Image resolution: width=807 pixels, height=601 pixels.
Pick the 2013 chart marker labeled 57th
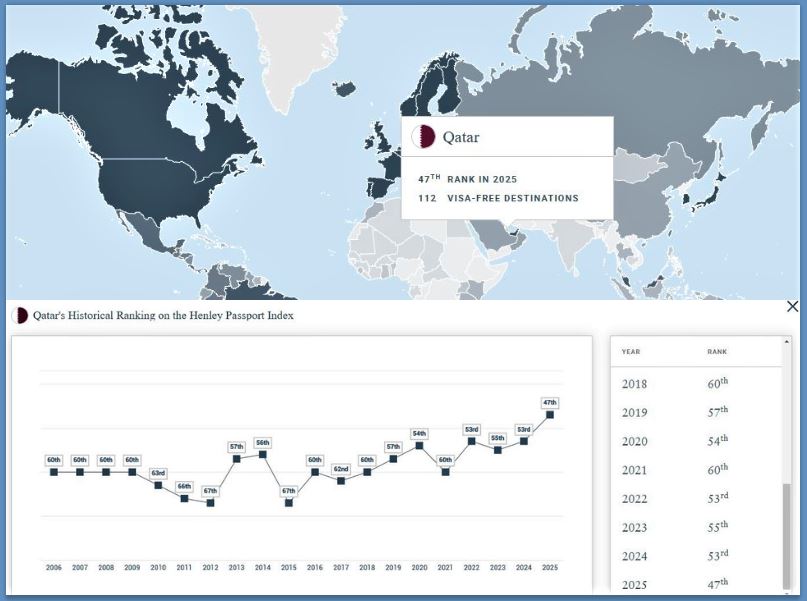point(237,459)
